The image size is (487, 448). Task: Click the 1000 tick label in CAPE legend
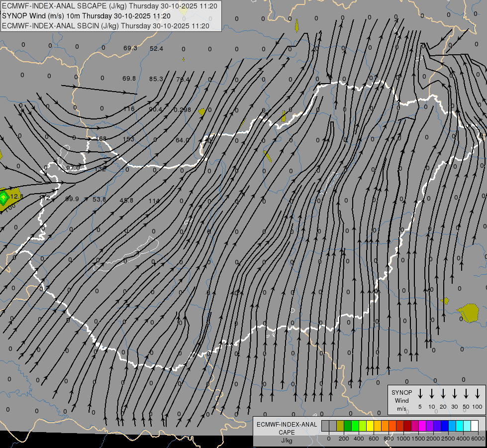(x=403, y=439)
